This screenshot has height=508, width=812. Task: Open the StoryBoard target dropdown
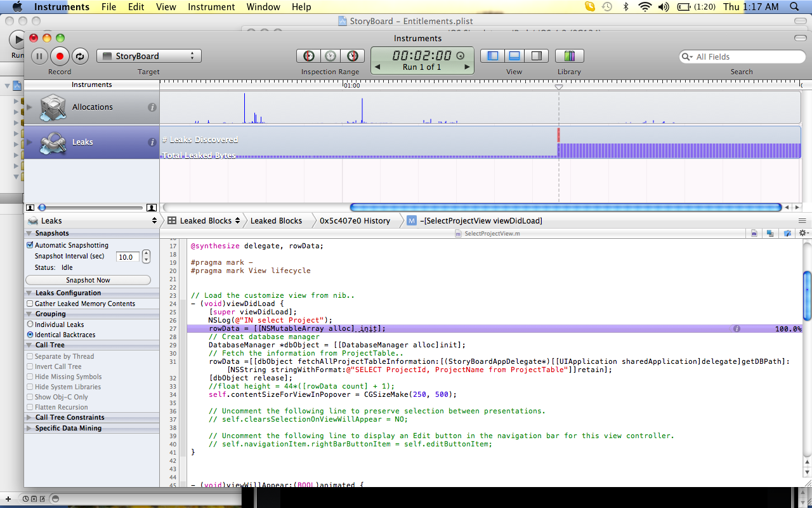149,56
